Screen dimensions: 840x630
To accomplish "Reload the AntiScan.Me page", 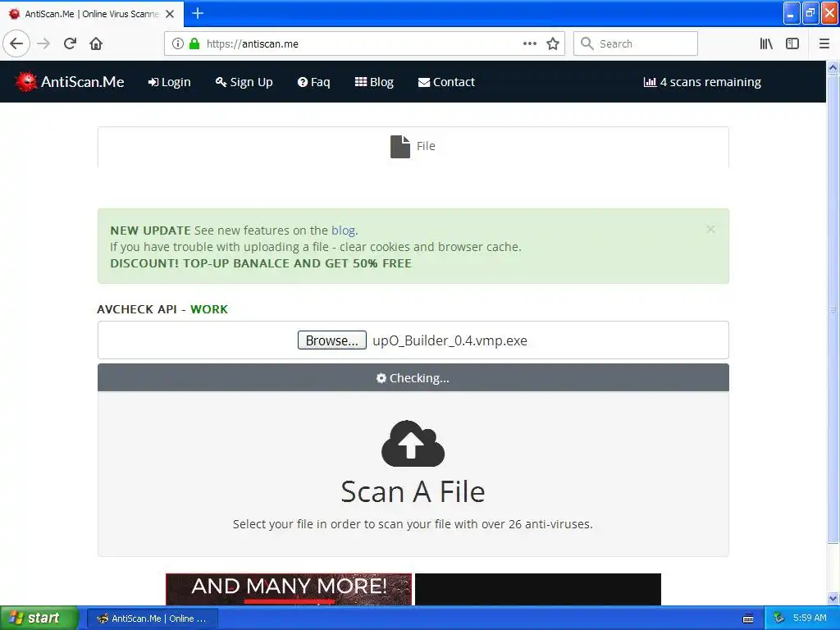I will coord(70,43).
